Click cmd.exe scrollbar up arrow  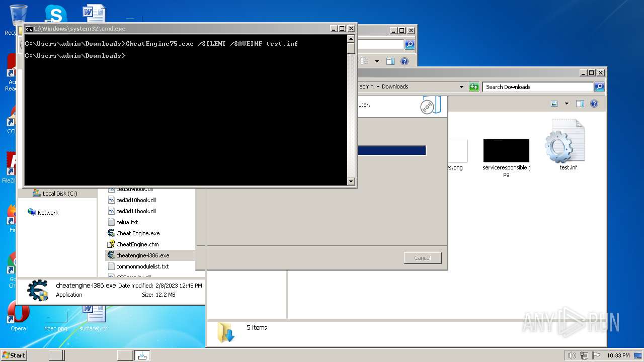[351, 38]
